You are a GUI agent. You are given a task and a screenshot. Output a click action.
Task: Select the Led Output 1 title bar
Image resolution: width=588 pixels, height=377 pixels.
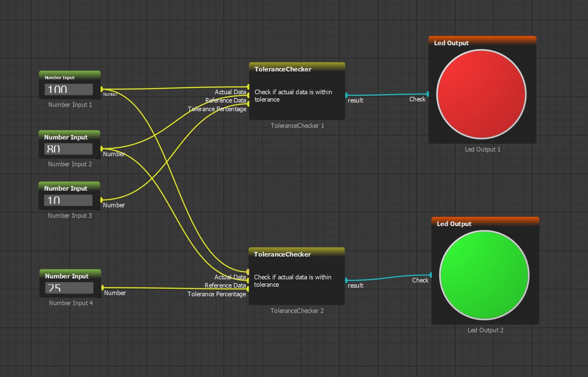[482, 43]
